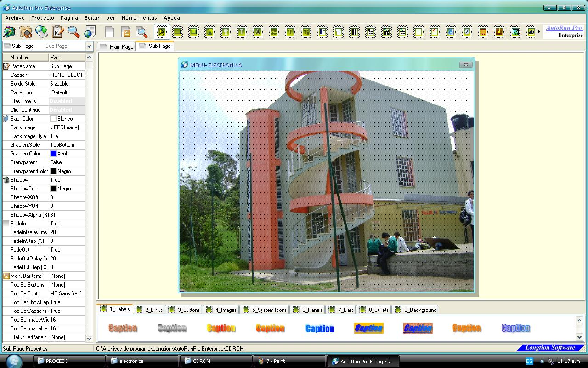Viewport: 588px width, 368px height.
Task: Click the BorderStyle value 'Sizeable'
Action: coord(67,84)
